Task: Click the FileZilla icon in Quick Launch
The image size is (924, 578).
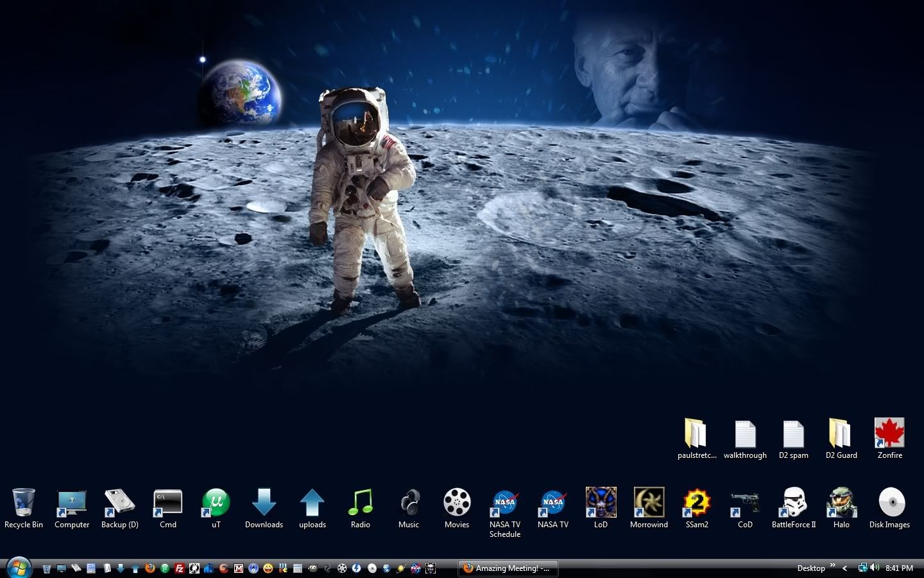Action: (x=180, y=568)
